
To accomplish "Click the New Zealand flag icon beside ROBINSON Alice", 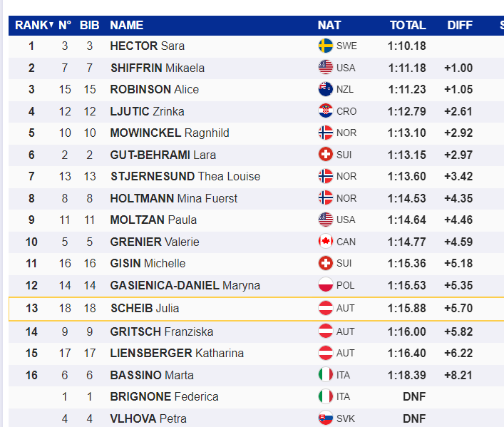I will point(325,89).
